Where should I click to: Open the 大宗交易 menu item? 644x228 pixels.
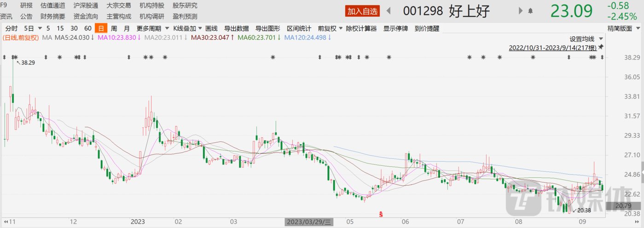(118, 6)
